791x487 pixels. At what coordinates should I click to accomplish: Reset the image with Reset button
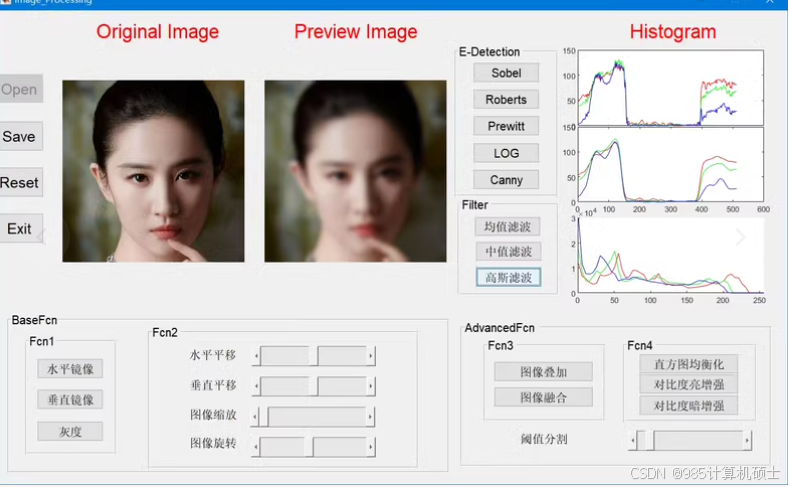[21, 182]
